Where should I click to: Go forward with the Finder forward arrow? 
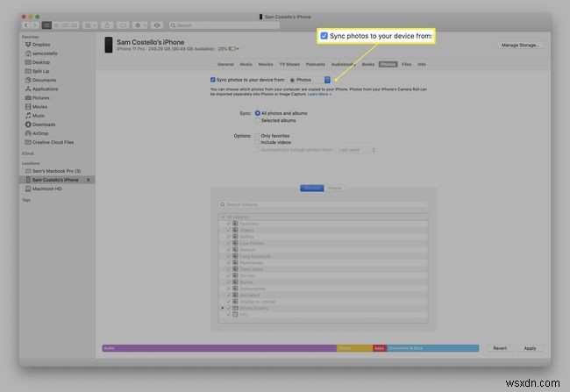[x=35, y=25]
